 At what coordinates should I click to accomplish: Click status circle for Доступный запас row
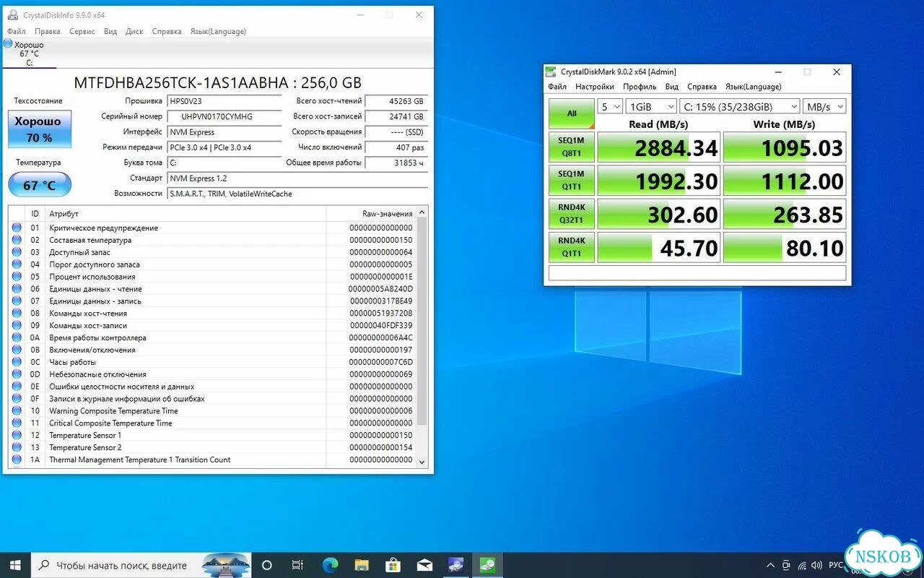pyautogui.click(x=17, y=252)
